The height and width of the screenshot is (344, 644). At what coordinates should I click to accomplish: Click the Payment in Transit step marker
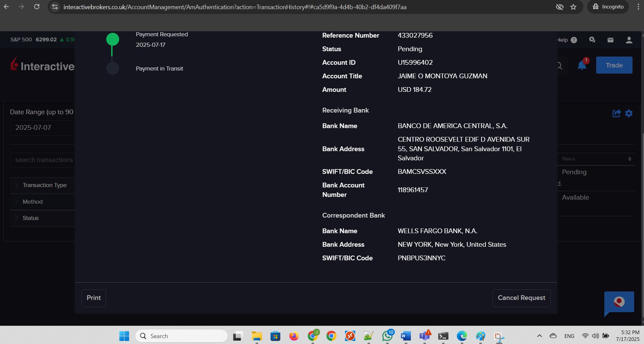tap(113, 68)
